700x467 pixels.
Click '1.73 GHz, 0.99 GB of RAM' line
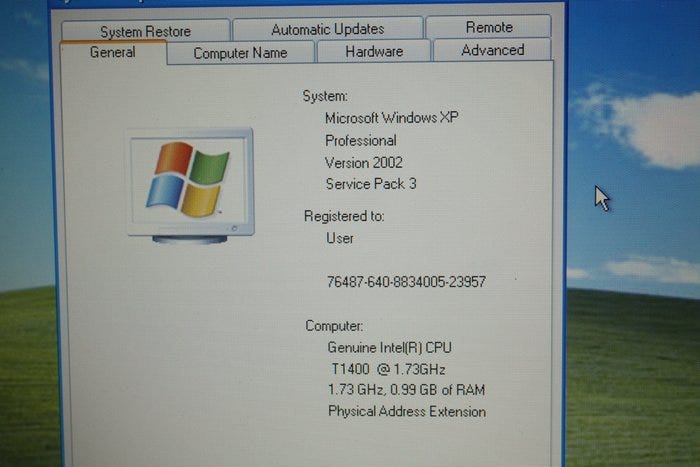pyautogui.click(x=406, y=390)
